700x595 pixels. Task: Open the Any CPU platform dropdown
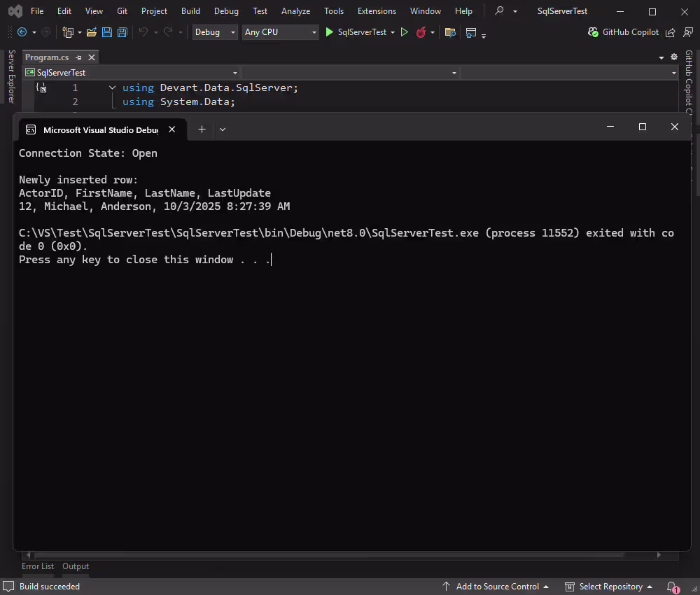coord(314,32)
